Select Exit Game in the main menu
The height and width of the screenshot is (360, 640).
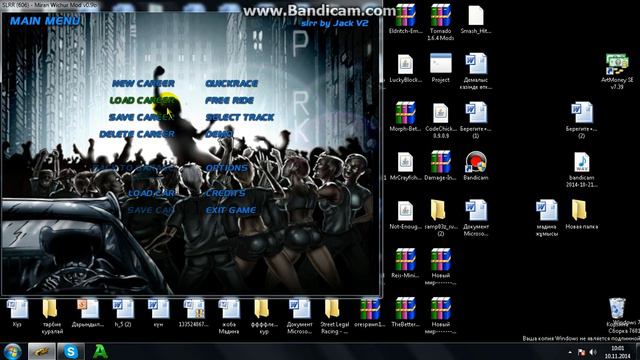pyautogui.click(x=231, y=210)
